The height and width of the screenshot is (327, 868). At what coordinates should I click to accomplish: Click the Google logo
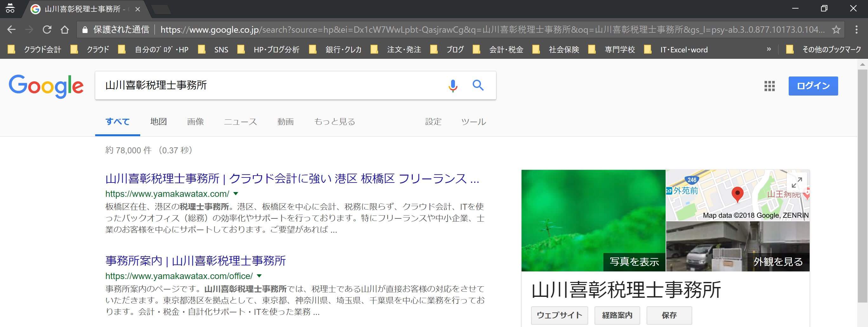46,86
